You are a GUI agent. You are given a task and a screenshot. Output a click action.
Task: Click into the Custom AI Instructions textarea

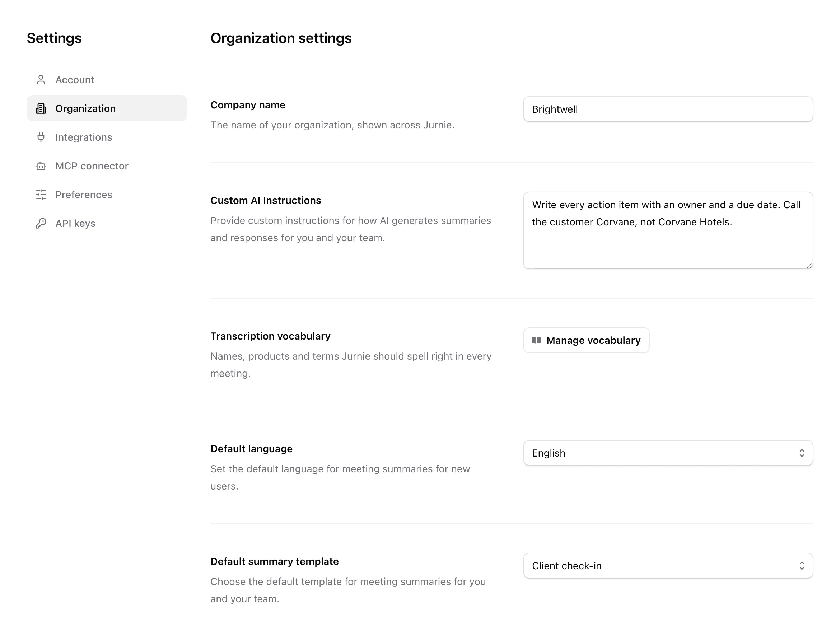[x=668, y=230]
